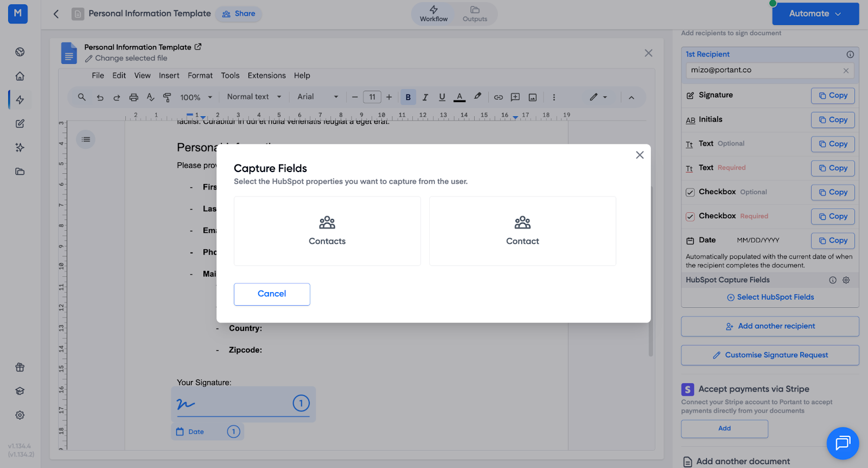Toggle the optional Checkbox field
The image size is (868, 468).
click(x=690, y=192)
